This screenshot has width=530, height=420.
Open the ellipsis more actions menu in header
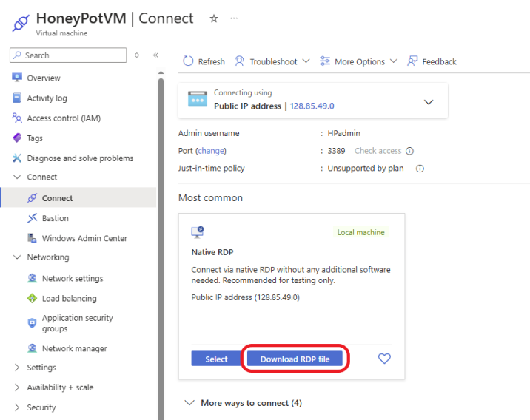[234, 18]
